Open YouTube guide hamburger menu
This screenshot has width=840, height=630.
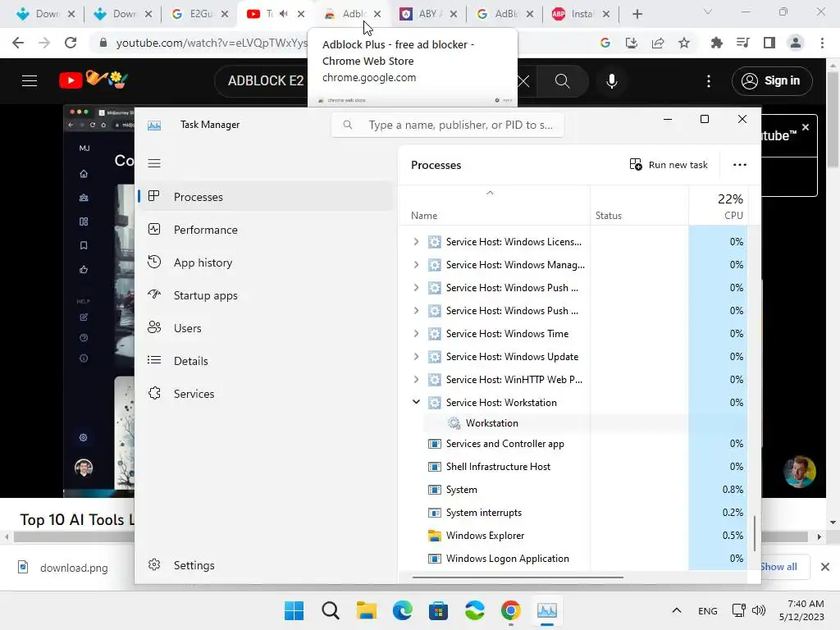point(30,81)
